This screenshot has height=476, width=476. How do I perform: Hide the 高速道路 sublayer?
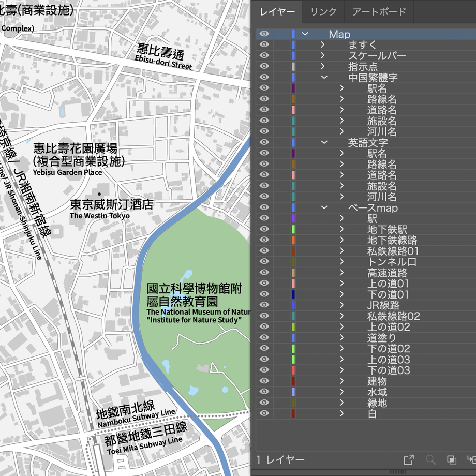click(264, 272)
